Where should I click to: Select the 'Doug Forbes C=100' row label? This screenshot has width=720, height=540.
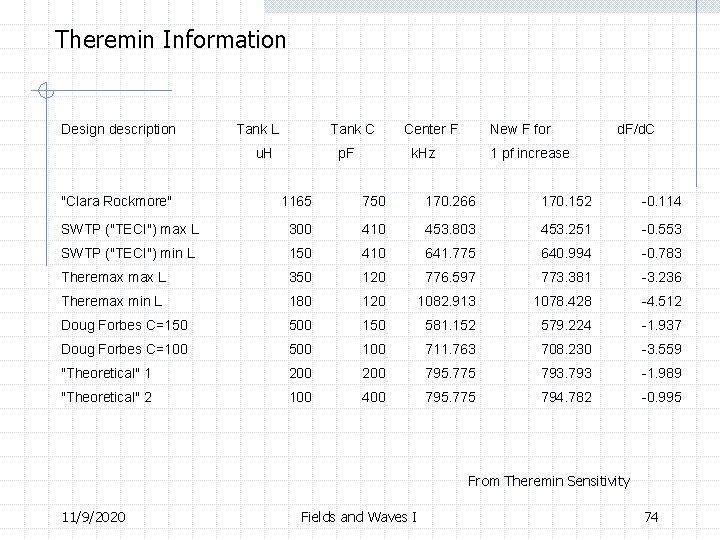(x=124, y=349)
